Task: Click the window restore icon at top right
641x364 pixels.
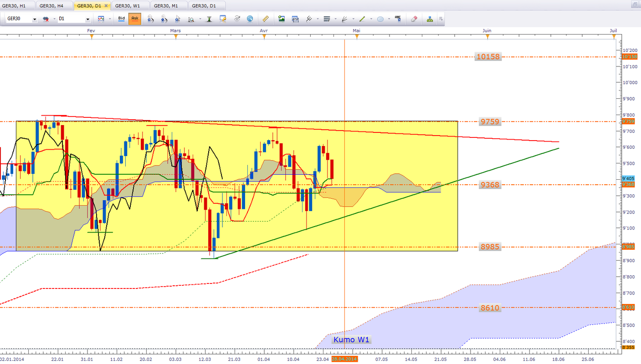Action: coord(634,5)
